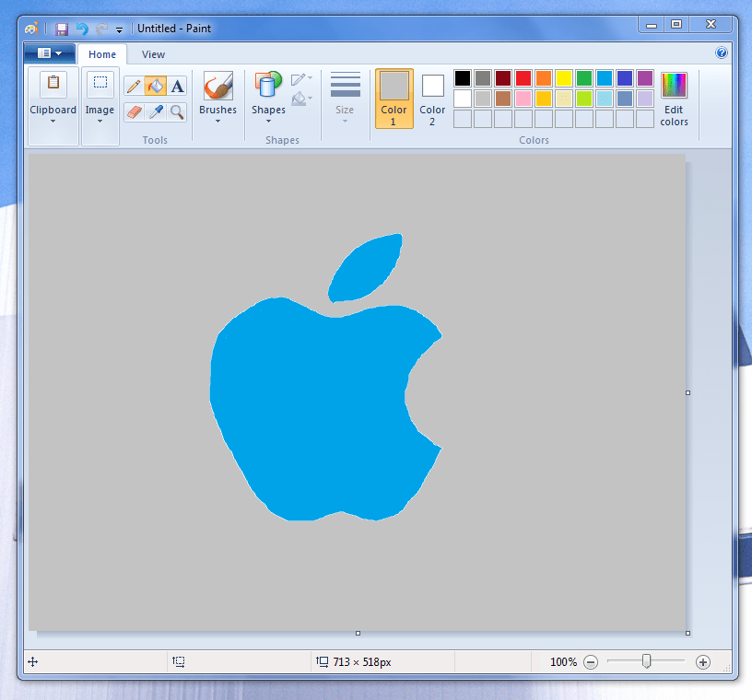Activate the Color 1 selector

(394, 99)
